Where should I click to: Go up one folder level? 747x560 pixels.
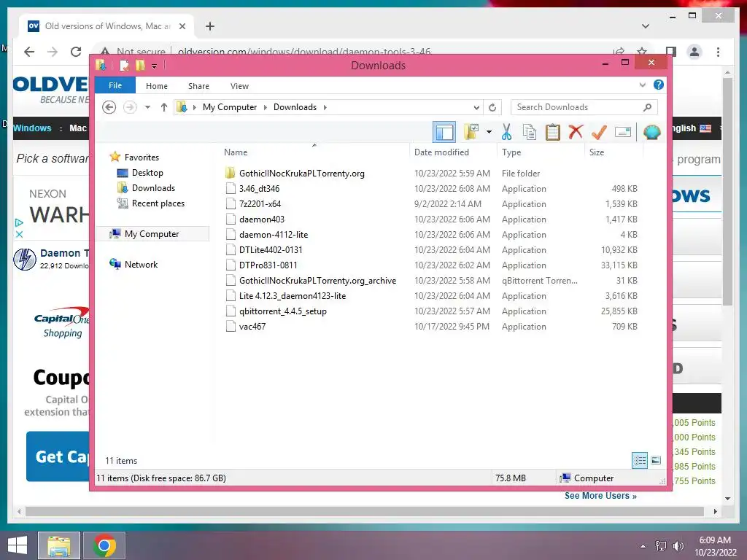tap(164, 107)
